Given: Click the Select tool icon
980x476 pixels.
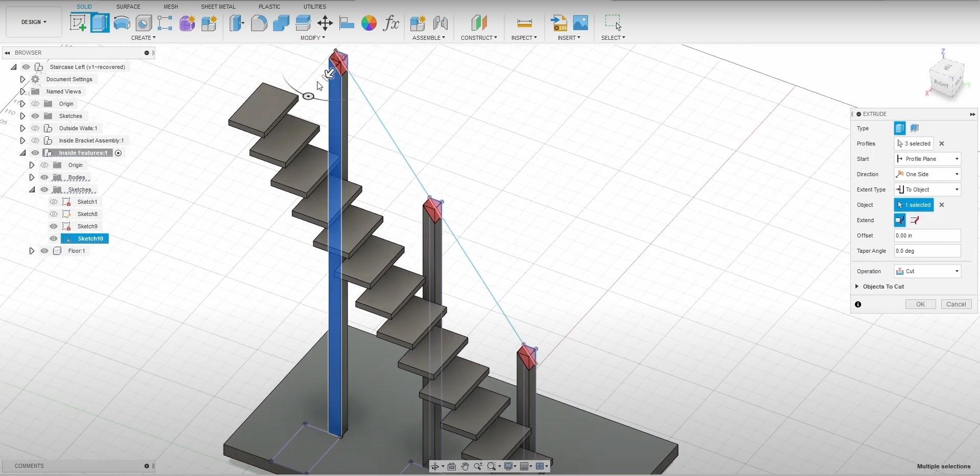Looking at the screenshot, I should [x=613, y=23].
